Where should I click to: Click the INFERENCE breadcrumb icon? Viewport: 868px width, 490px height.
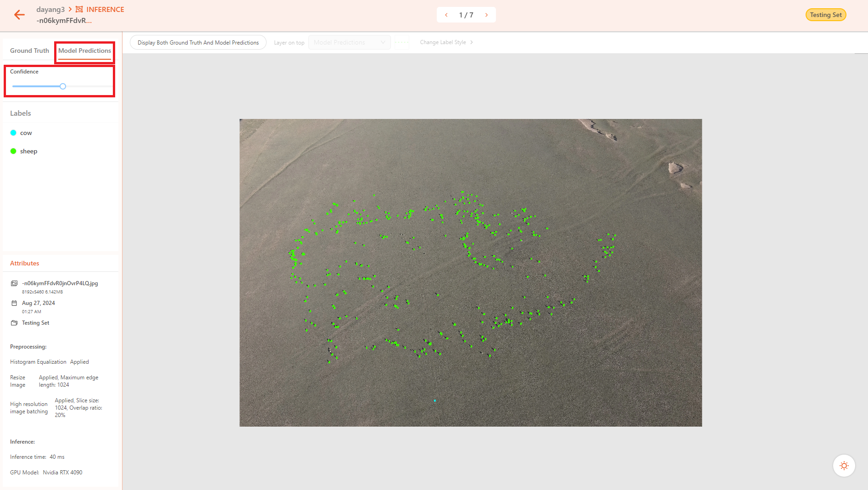[79, 9]
